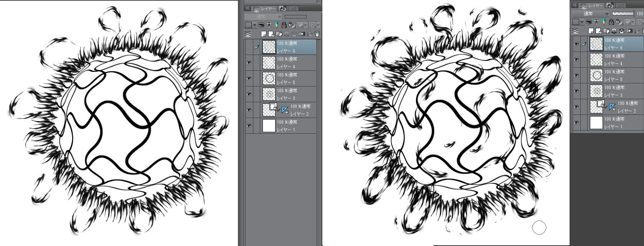Hide レイヤー 4 in left panel
The width and height of the screenshot is (644, 246).
pyautogui.click(x=249, y=63)
